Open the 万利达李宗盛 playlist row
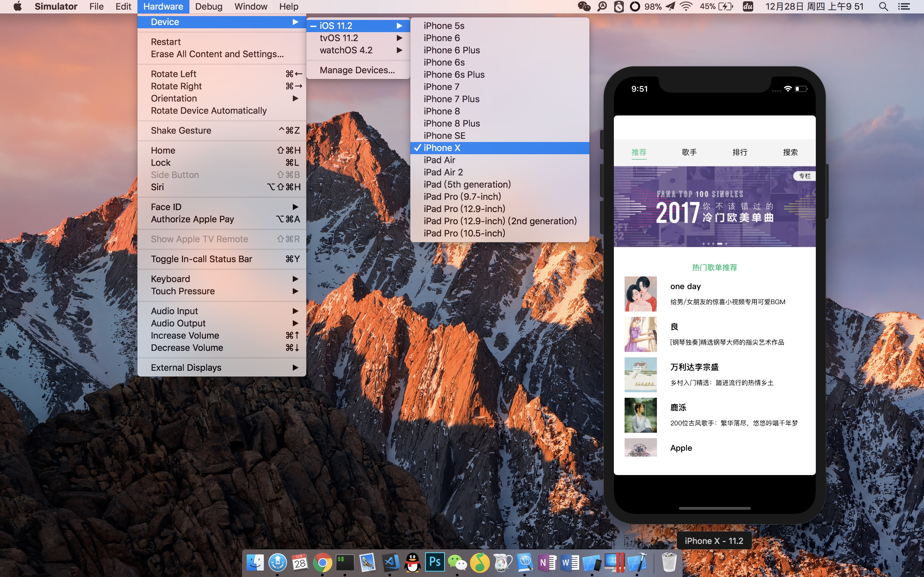This screenshot has height=577, width=924. [714, 375]
